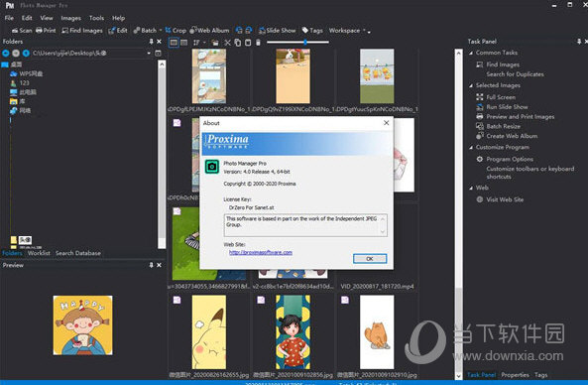The image size is (588, 385).
Task: Open the View menu
Action: coord(47,18)
